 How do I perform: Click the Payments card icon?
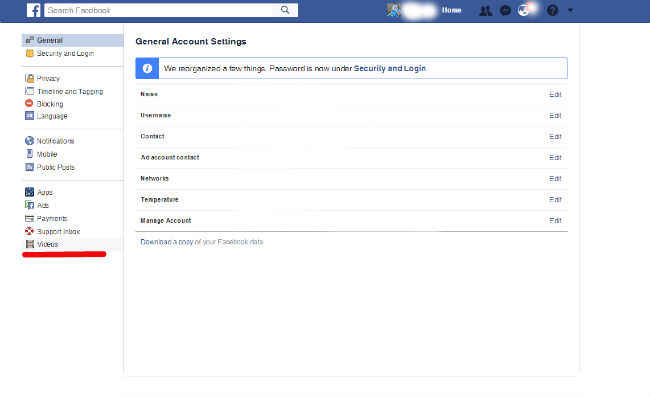coord(29,218)
